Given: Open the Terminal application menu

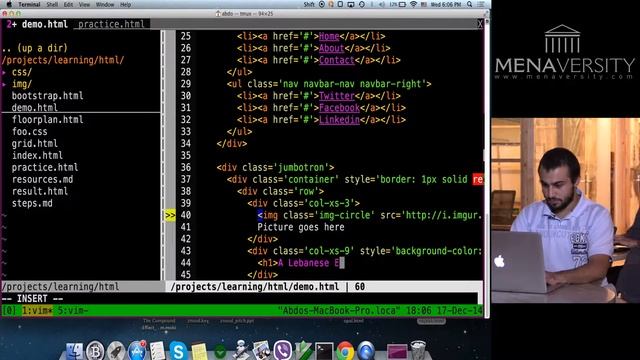Looking at the screenshot, I should point(29,4).
